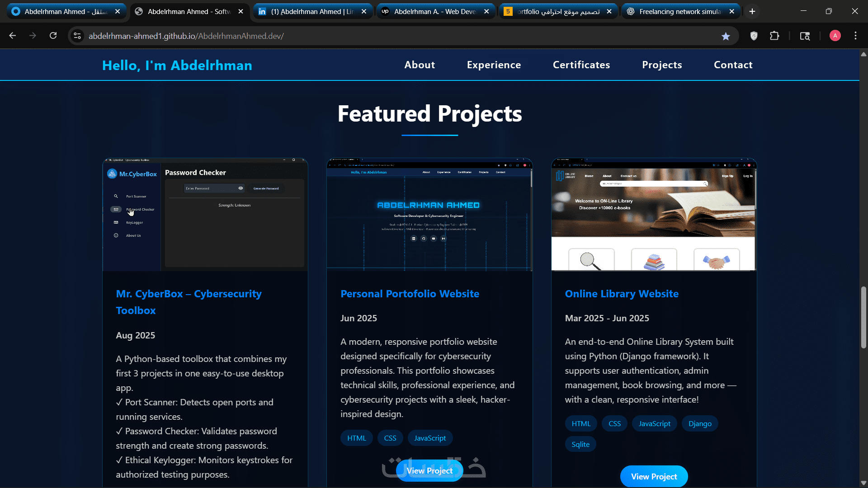Image resolution: width=868 pixels, height=488 pixels.
Task: Click View Project under Personal Portfolio
Action: 429,470
